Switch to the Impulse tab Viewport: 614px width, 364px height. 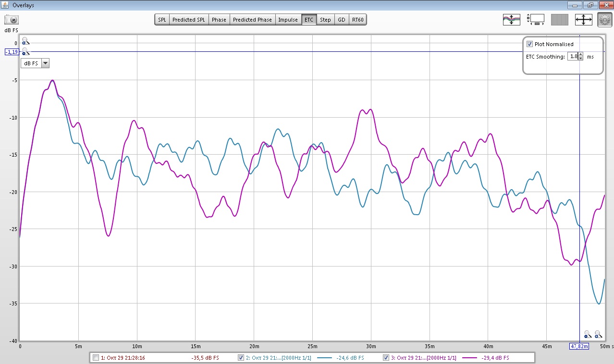[288, 20]
